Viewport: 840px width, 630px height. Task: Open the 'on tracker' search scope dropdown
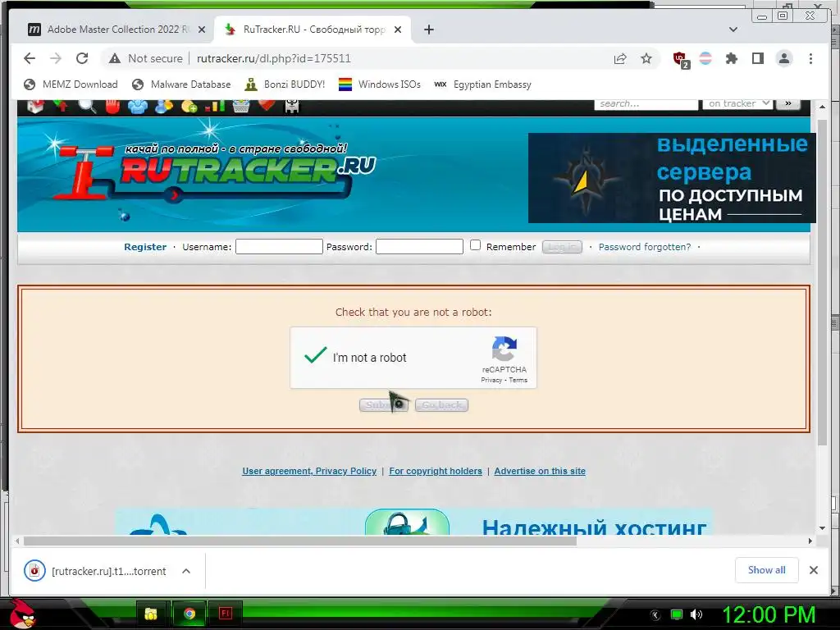point(738,104)
